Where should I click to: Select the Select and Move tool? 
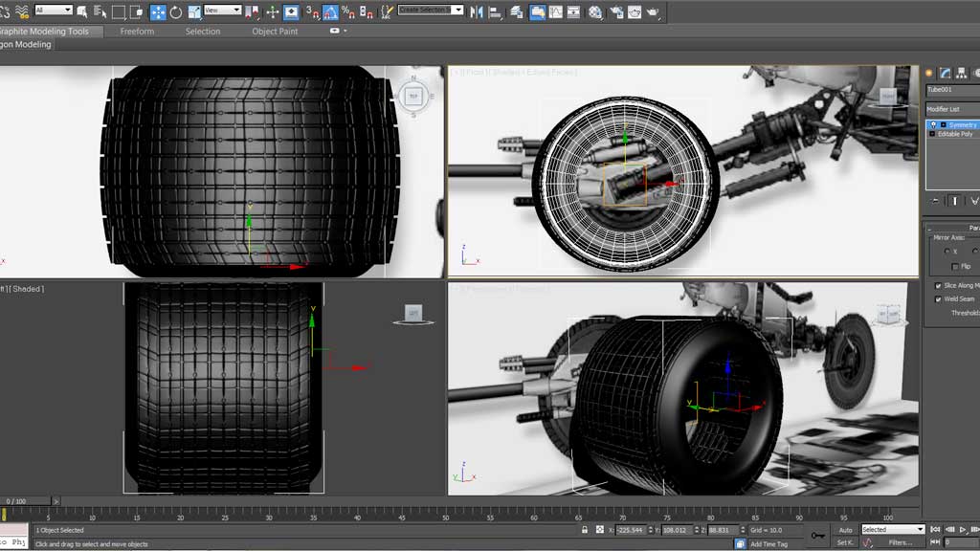158,11
